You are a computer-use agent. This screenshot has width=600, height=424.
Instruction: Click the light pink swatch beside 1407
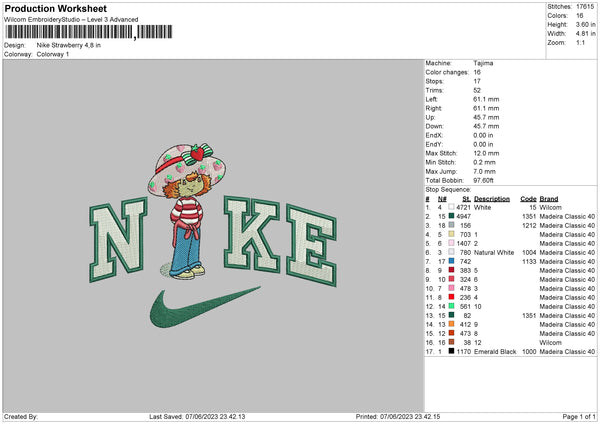pyautogui.click(x=452, y=243)
